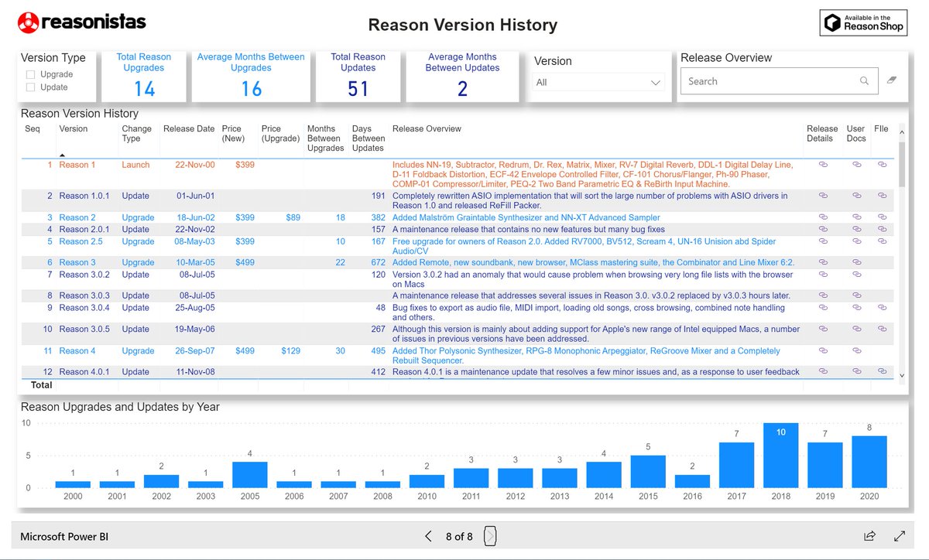Open Release Details link for Reason 2
929x560 pixels.
823,218
